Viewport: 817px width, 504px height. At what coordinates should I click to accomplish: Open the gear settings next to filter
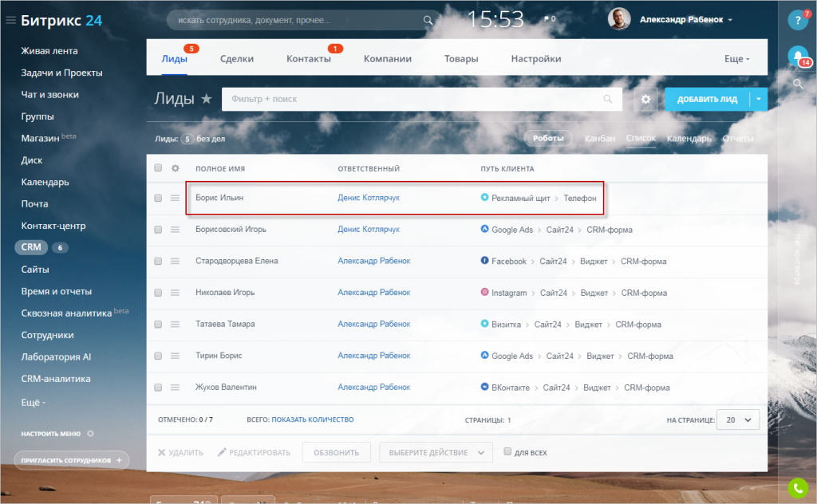(x=645, y=99)
